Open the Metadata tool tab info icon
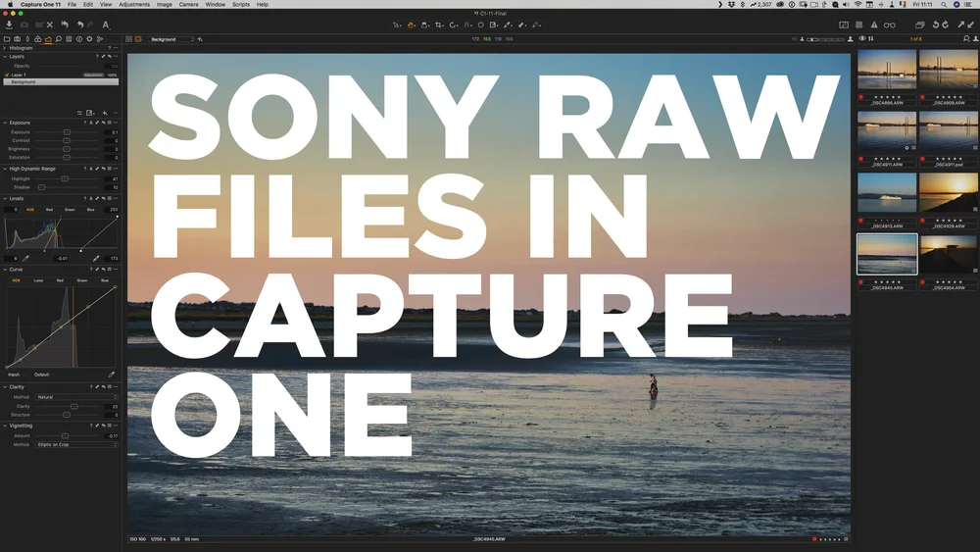Image resolution: width=980 pixels, height=552 pixels. pos(79,39)
